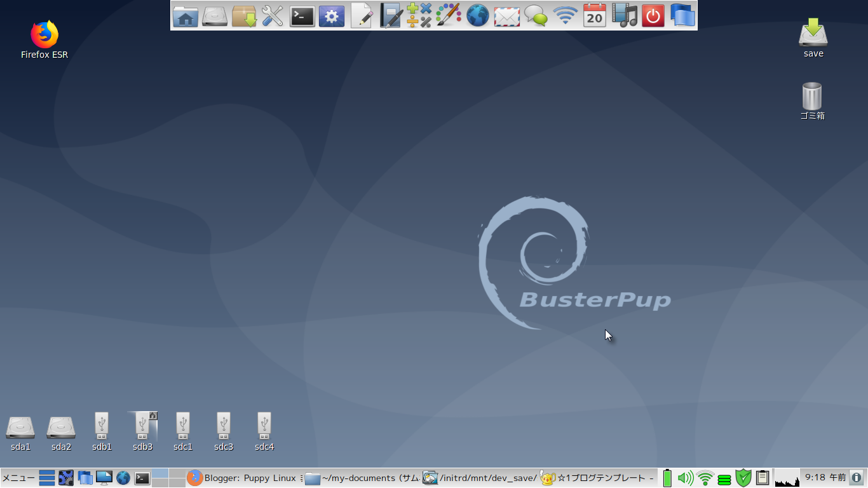Open the green Wi-Fi tray icon
868x488 pixels.
(x=705, y=478)
